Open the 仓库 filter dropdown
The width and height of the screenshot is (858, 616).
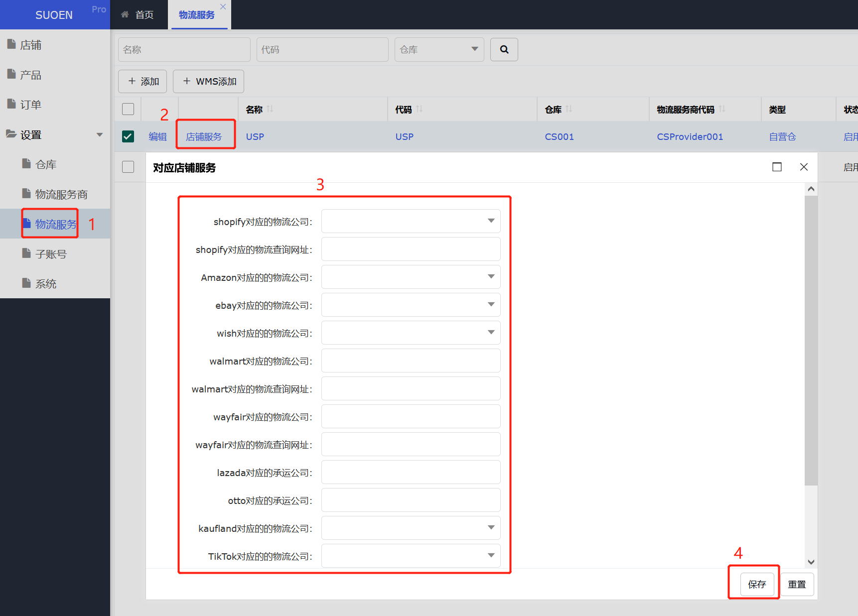pyautogui.click(x=439, y=50)
